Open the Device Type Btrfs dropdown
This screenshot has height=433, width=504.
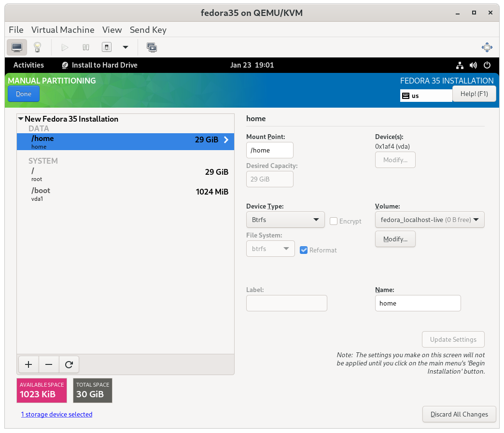click(285, 220)
